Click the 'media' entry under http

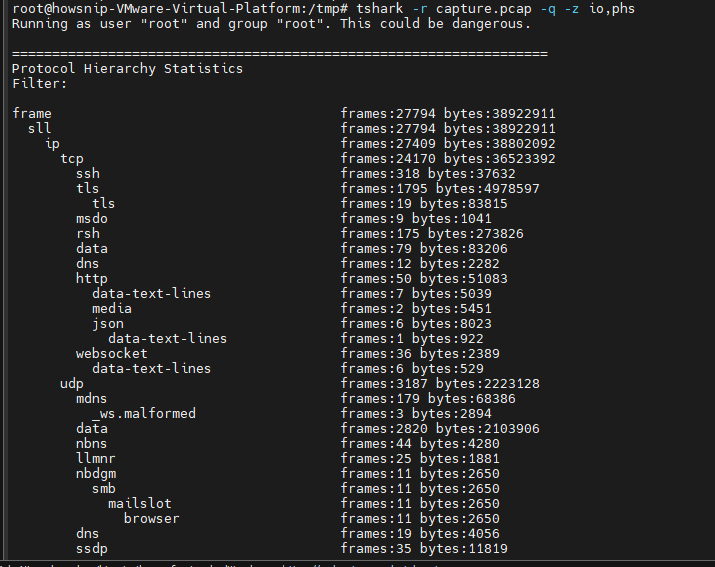click(112, 309)
